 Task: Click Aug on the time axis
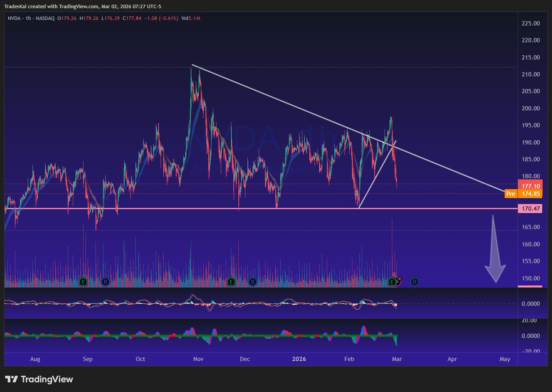point(35,359)
